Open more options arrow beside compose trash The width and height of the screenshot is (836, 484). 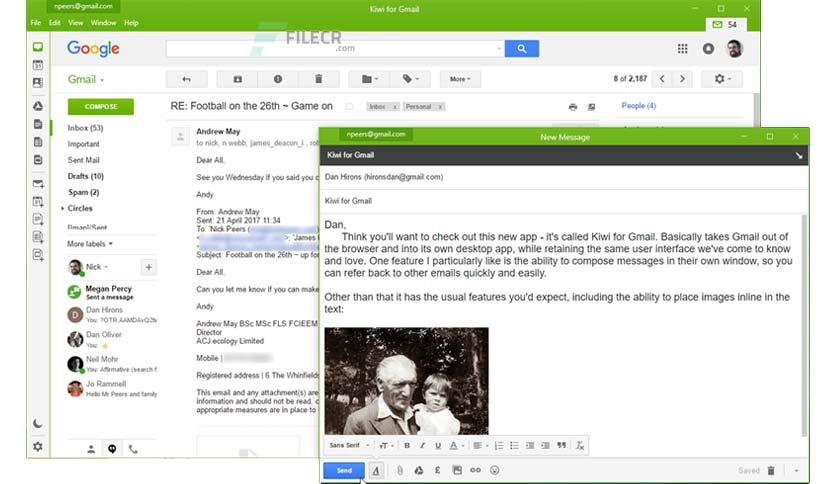[x=797, y=471]
